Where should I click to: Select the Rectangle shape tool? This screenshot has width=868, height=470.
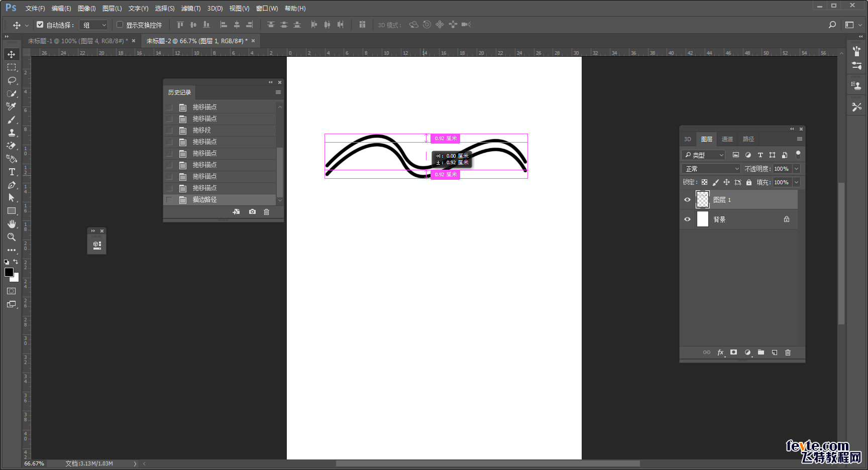click(x=12, y=211)
